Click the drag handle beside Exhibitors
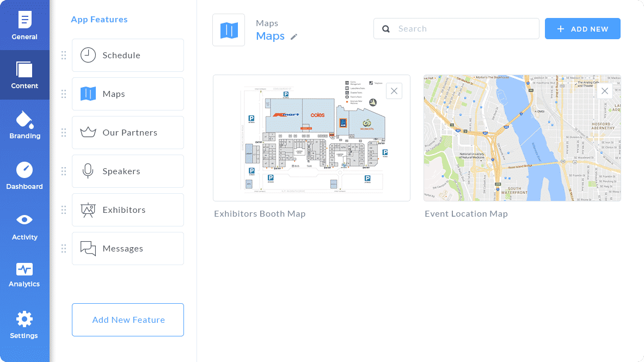This screenshot has height=362, width=644. click(64, 210)
